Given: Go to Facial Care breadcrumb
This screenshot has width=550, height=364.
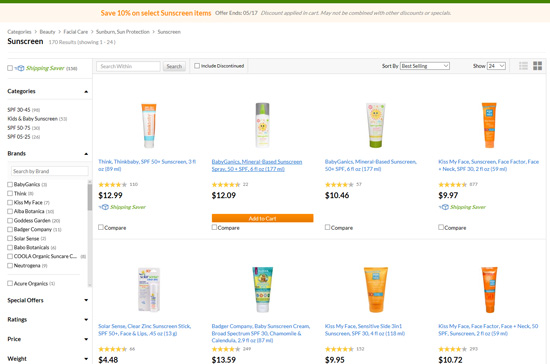Looking at the screenshot, I should pyautogui.click(x=76, y=32).
